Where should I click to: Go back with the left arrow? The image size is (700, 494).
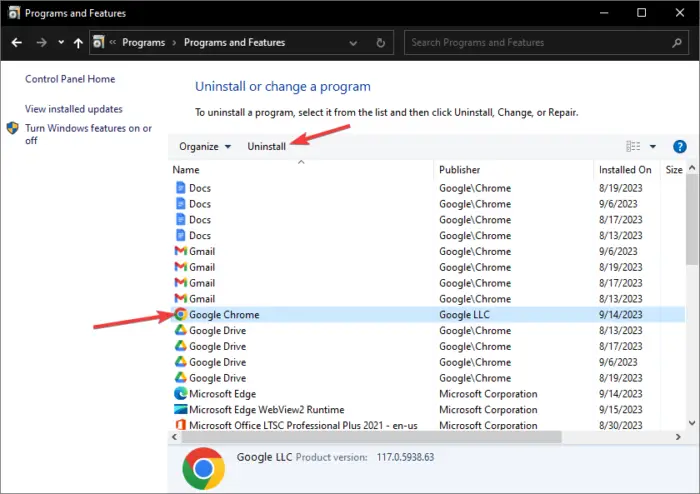point(17,42)
